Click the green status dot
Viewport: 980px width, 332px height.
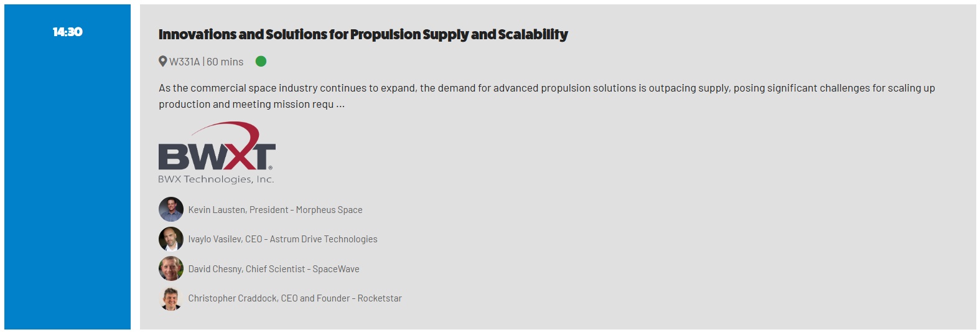[x=261, y=61]
